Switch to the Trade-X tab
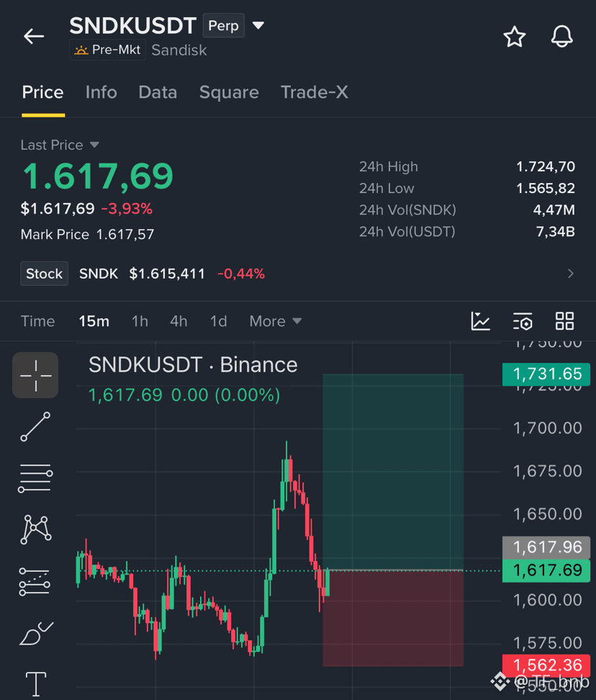This screenshot has width=596, height=700. click(314, 92)
